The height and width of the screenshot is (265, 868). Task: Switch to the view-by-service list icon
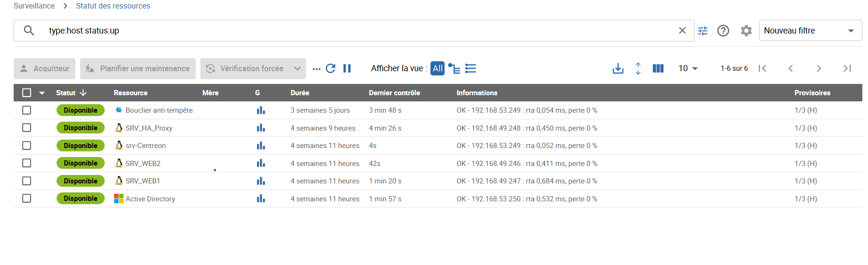tap(471, 68)
